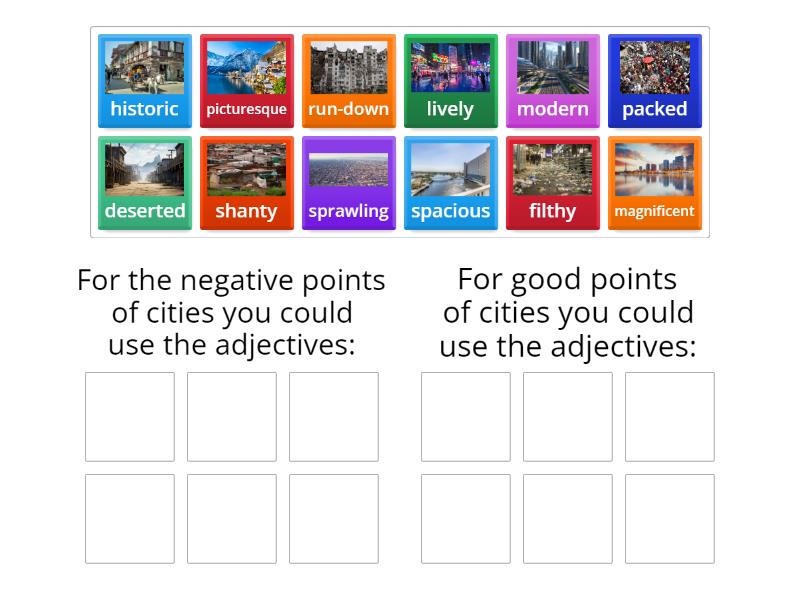Click the 'magnificent' sunset skyline card
This screenshot has height=600, width=800.
pyautogui.click(x=654, y=182)
